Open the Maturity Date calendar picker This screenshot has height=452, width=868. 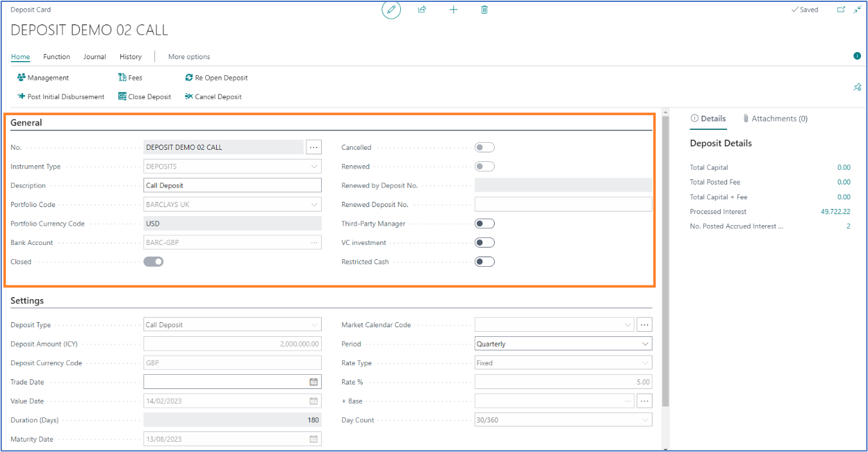[x=314, y=439]
